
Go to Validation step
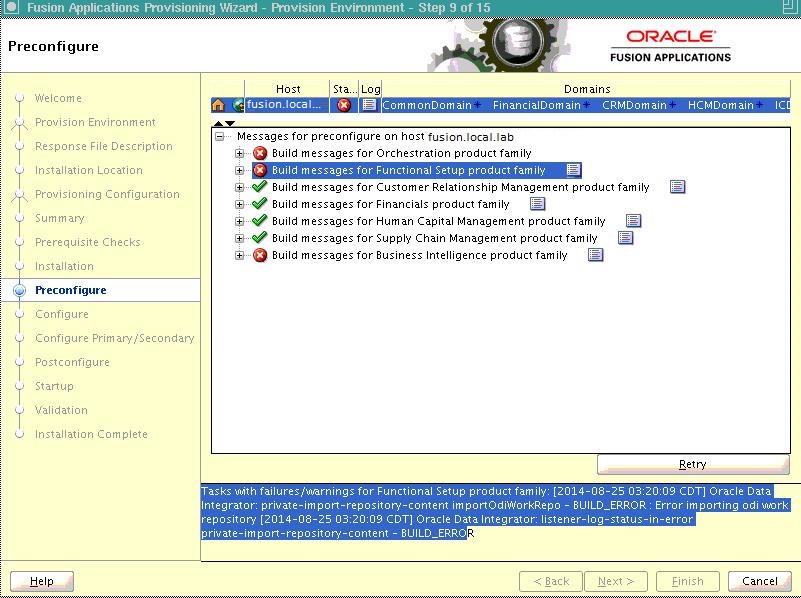point(61,410)
